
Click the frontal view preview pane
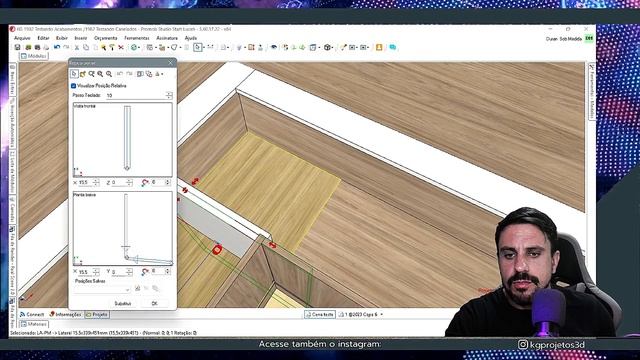pos(122,140)
